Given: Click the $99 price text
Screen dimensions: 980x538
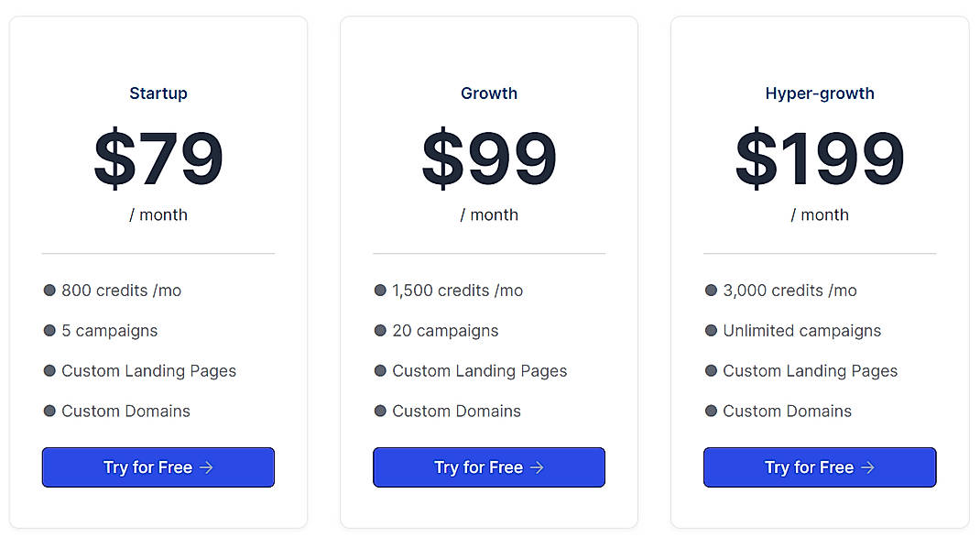Looking at the screenshot, I should coord(489,156).
